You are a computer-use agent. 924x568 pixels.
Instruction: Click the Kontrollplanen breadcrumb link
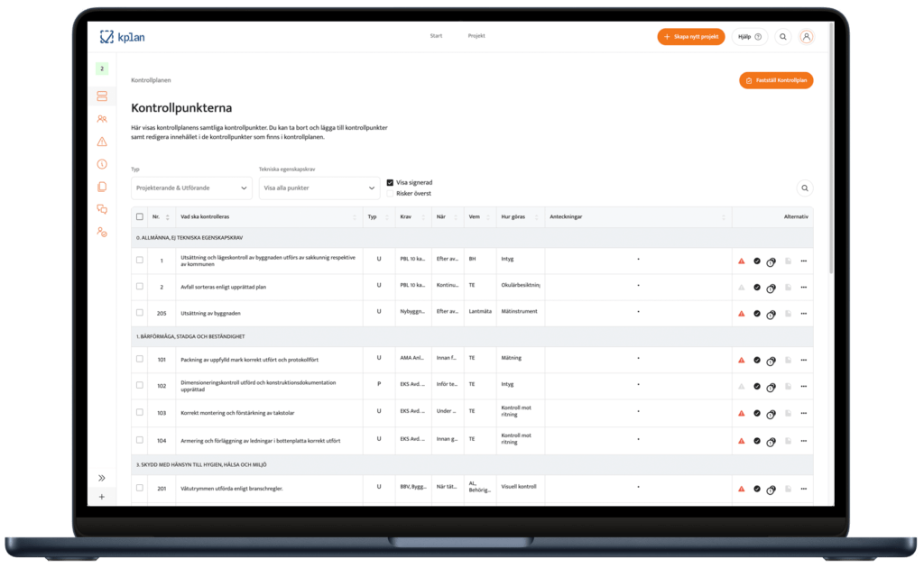tap(151, 80)
